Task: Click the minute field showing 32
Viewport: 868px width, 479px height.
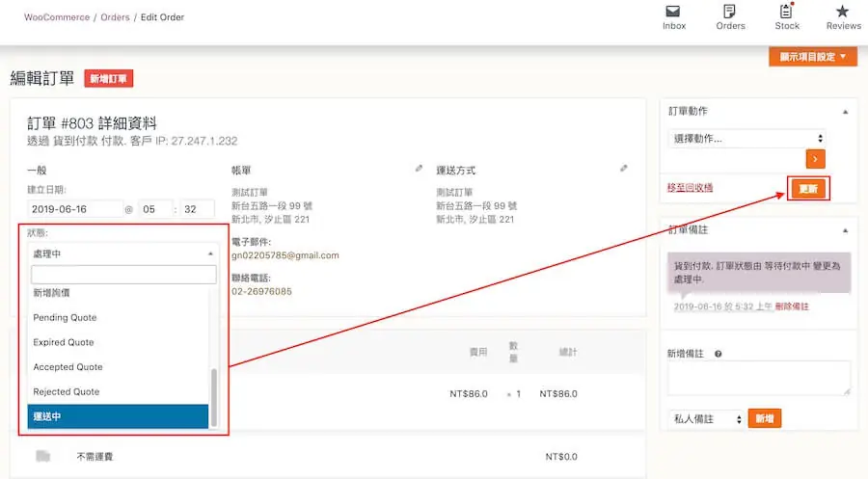Action: (197, 209)
